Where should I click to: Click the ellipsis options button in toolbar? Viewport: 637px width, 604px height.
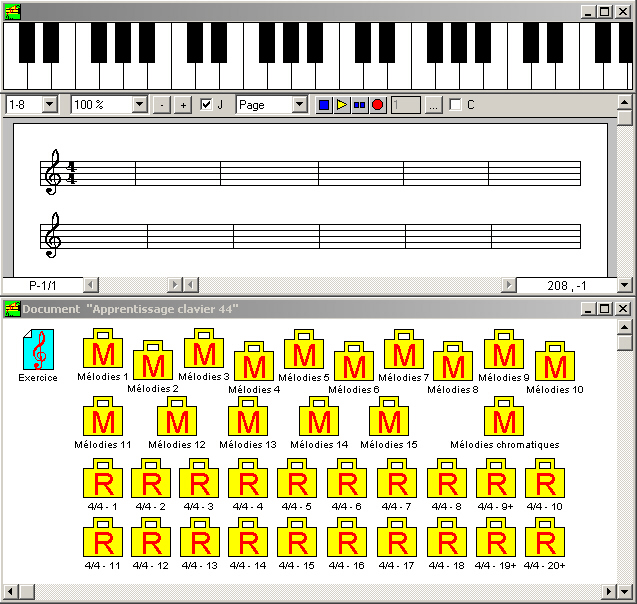coord(433,105)
